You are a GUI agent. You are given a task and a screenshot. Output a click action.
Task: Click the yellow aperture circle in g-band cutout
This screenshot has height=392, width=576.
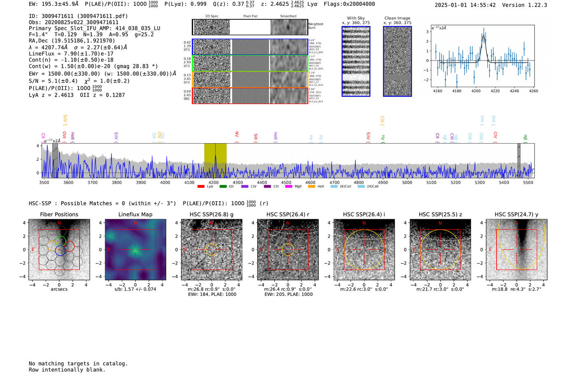click(211, 250)
